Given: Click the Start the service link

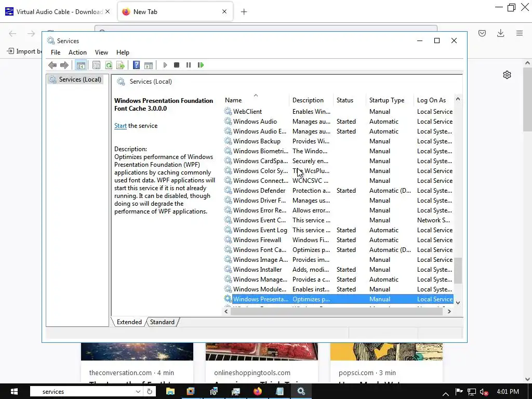Looking at the screenshot, I should [x=121, y=126].
